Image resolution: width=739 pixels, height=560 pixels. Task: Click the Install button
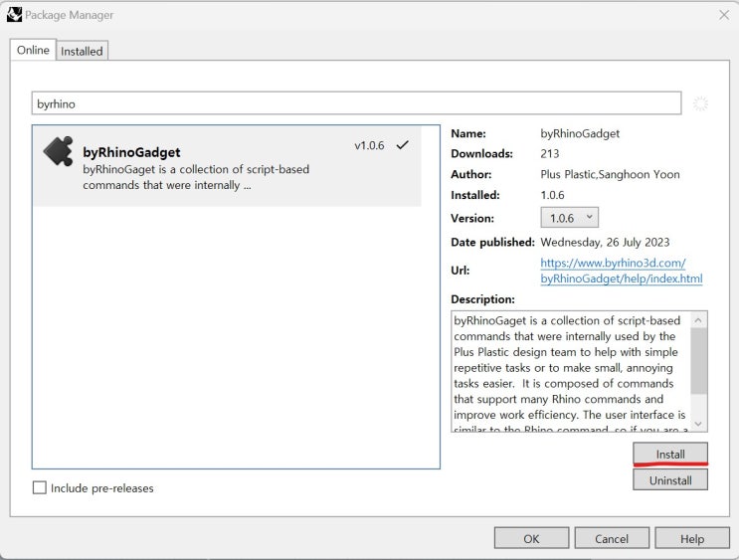670,454
